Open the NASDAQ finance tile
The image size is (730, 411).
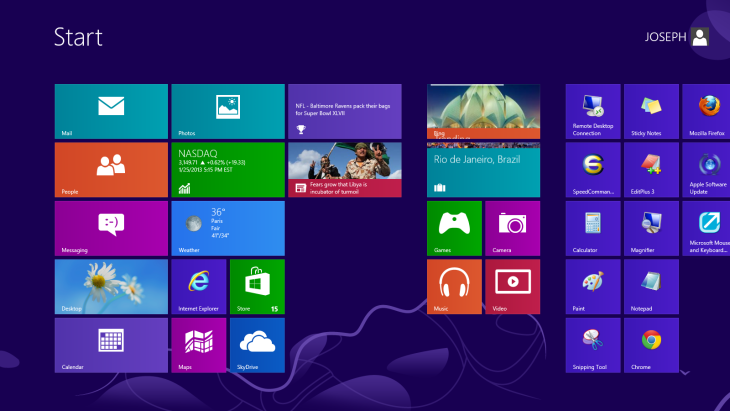click(x=228, y=169)
